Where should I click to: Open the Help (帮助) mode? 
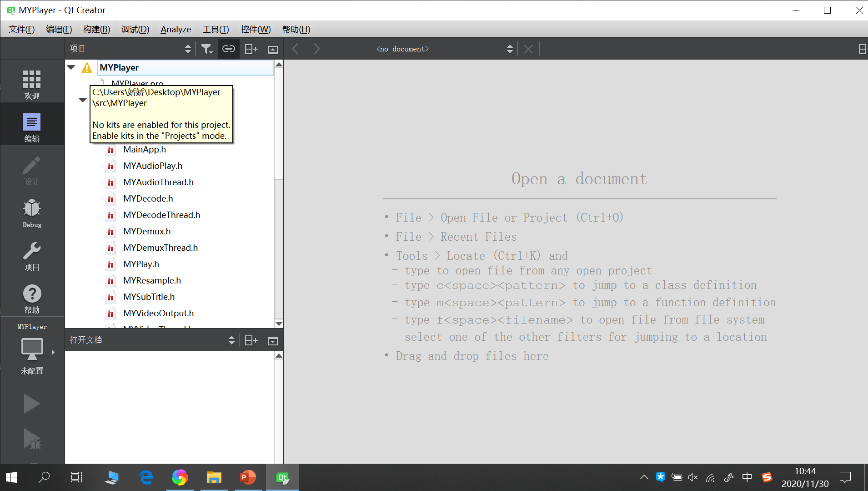click(x=32, y=299)
